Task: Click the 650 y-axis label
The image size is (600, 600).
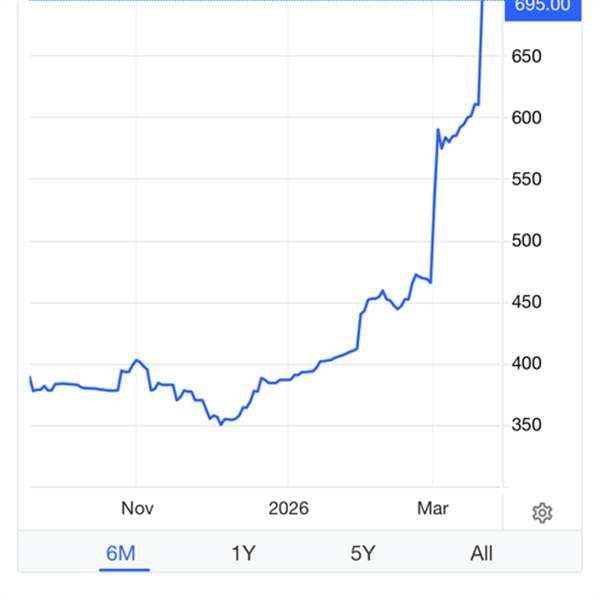Action: (526, 56)
